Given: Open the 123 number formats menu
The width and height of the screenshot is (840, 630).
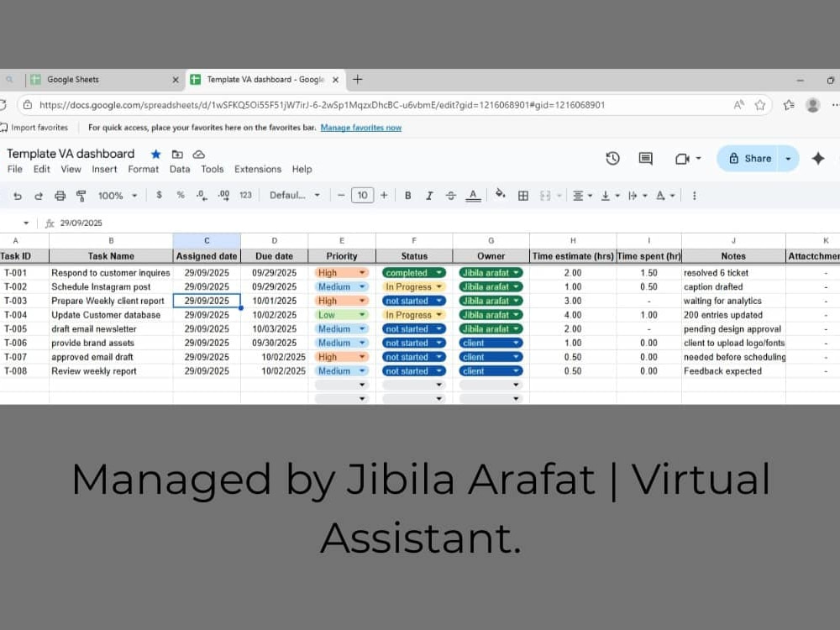Looking at the screenshot, I should click(245, 196).
